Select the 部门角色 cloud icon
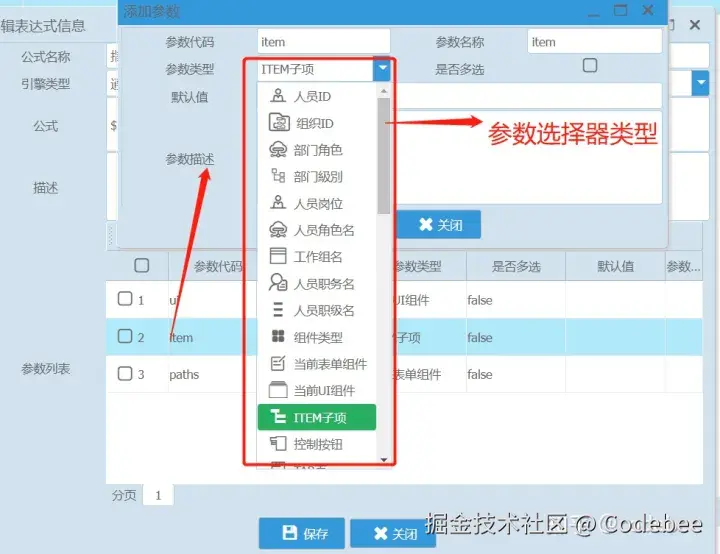720x554 pixels. [278, 150]
